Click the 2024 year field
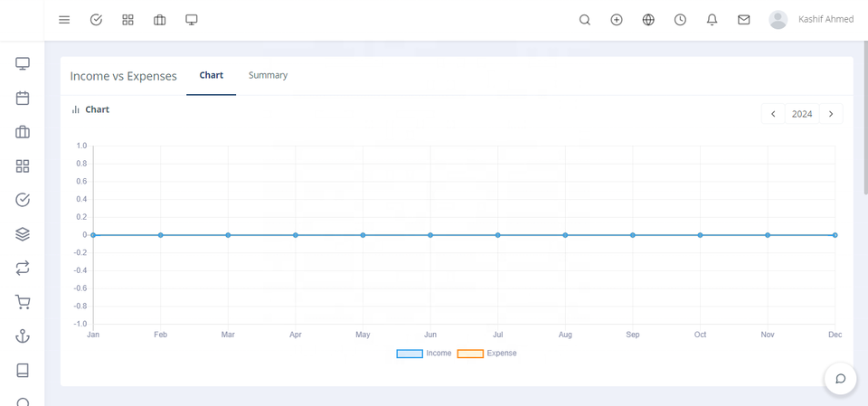The width and height of the screenshot is (868, 406). (802, 114)
